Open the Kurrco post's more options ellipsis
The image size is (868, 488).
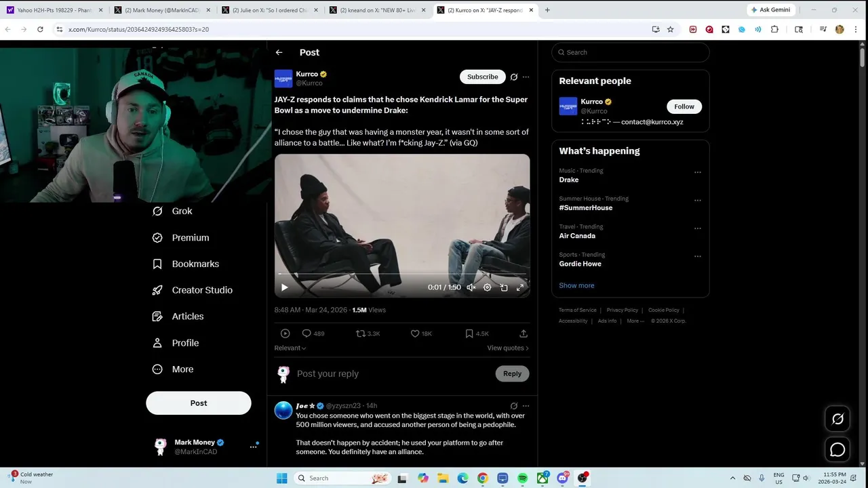526,77
